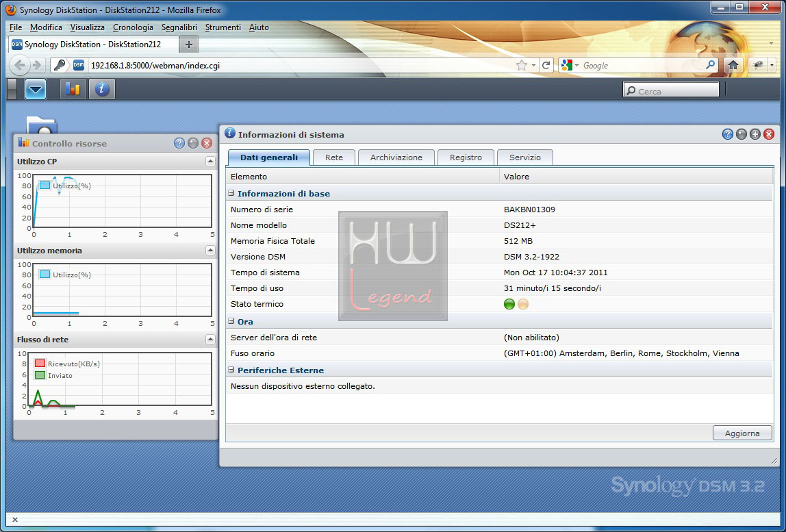This screenshot has width=786, height=532.
Task: Click the model name value DS212+
Action: (520, 225)
